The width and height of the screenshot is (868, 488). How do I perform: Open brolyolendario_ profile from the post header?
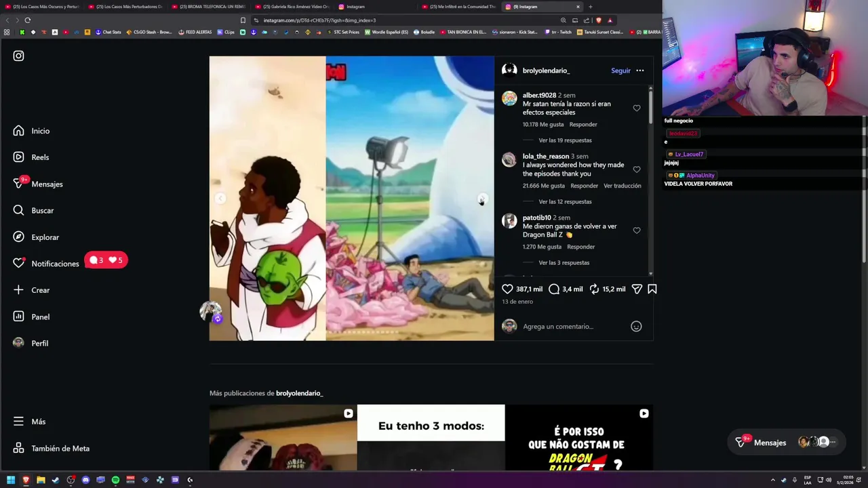[x=546, y=70]
